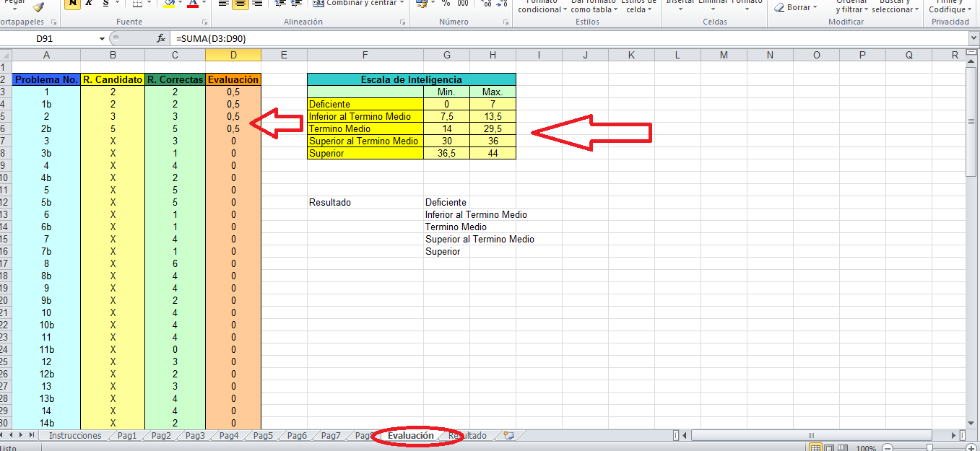
Task: Apply the yellow fill color bucket
Action: [x=168, y=4]
